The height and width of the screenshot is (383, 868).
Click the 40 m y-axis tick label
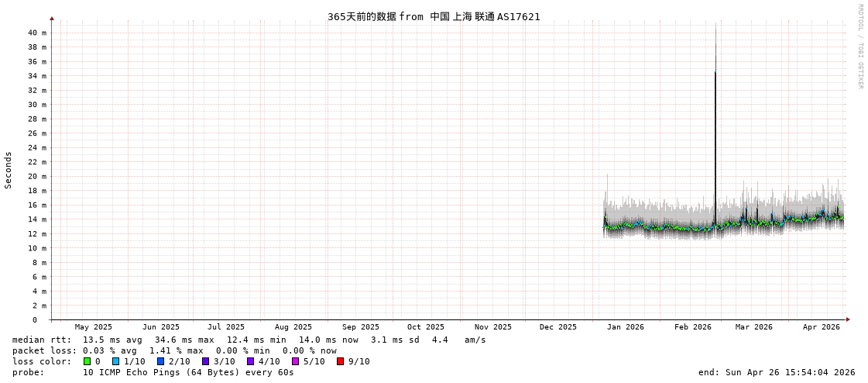[37, 33]
